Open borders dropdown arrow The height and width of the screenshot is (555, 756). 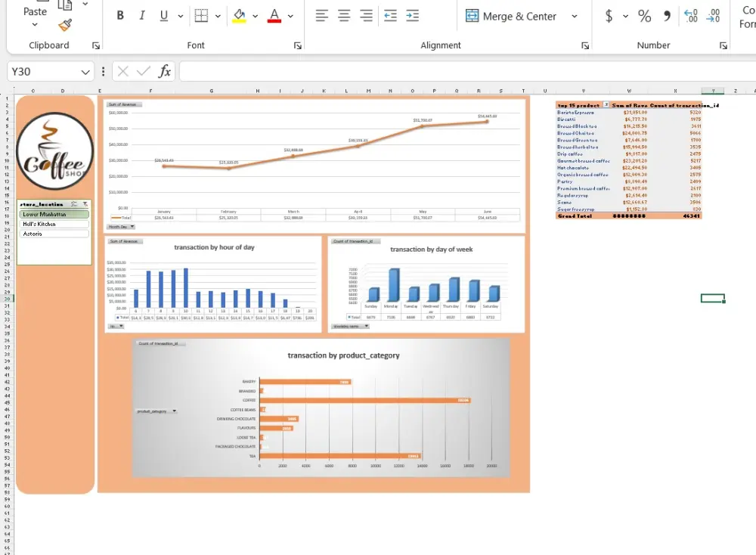[x=218, y=16]
